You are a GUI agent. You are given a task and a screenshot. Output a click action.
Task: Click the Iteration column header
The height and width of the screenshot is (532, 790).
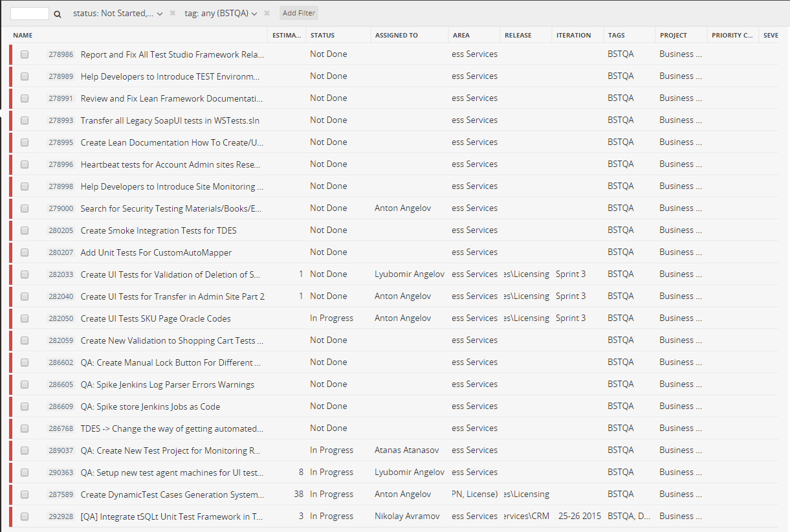pos(573,36)
